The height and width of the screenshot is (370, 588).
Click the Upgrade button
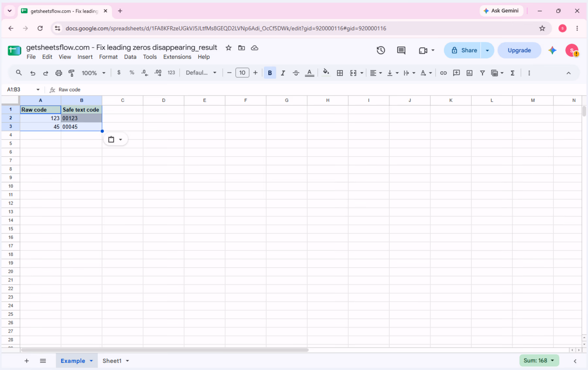pos(519,50)
